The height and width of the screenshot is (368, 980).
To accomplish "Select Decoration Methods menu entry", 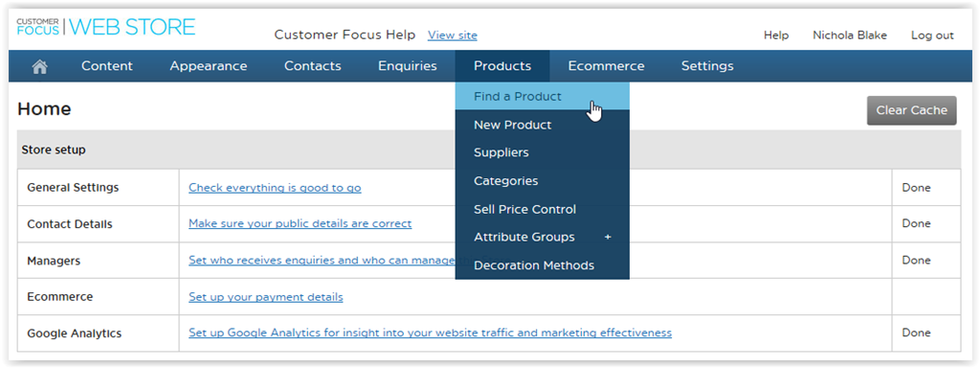I will coord(542,265).
